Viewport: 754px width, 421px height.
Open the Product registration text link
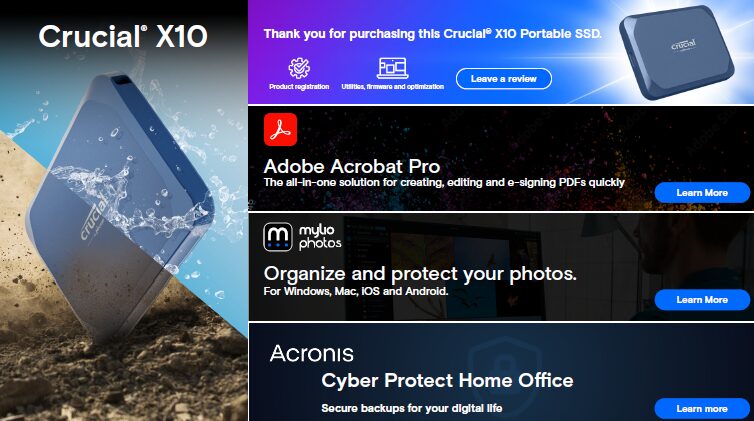(x=298, y=87)
